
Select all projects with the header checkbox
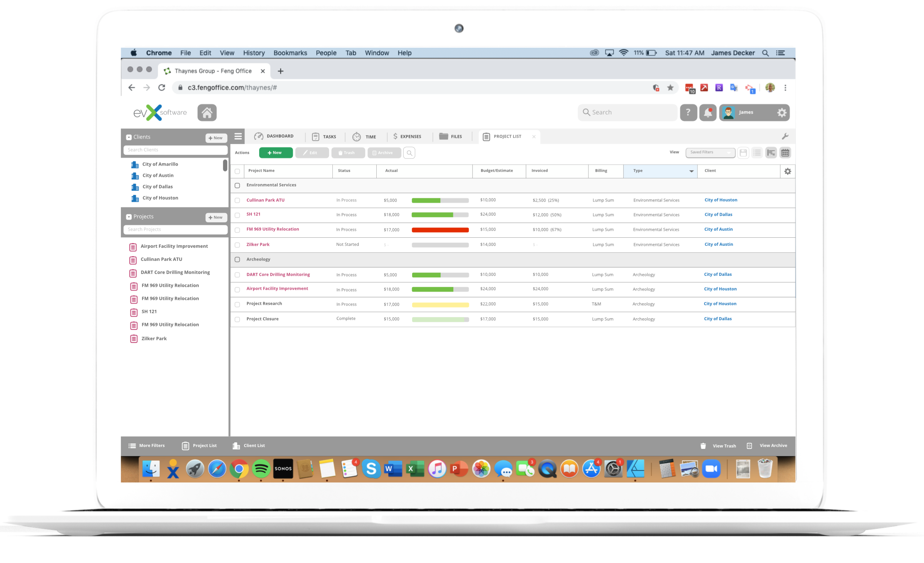(237, 171)
